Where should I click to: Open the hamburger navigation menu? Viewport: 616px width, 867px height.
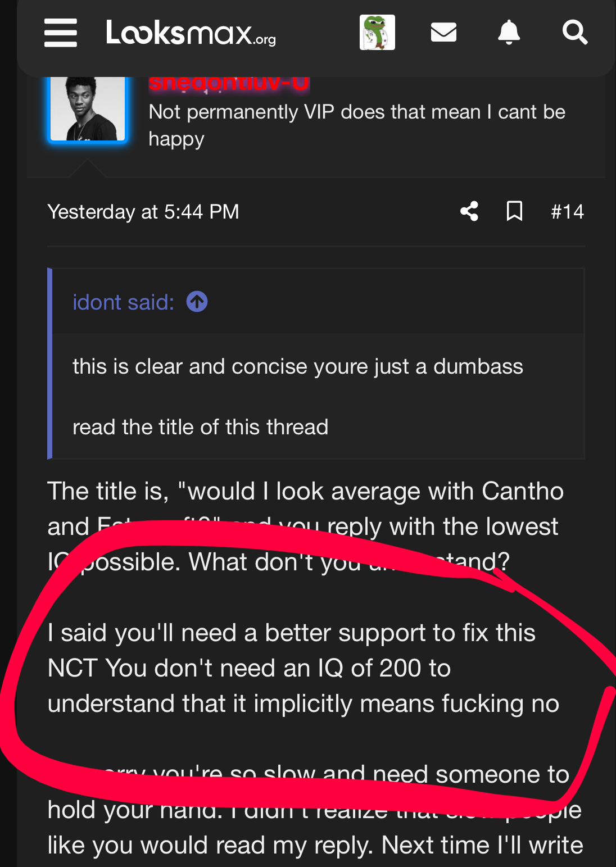(61, 33)
